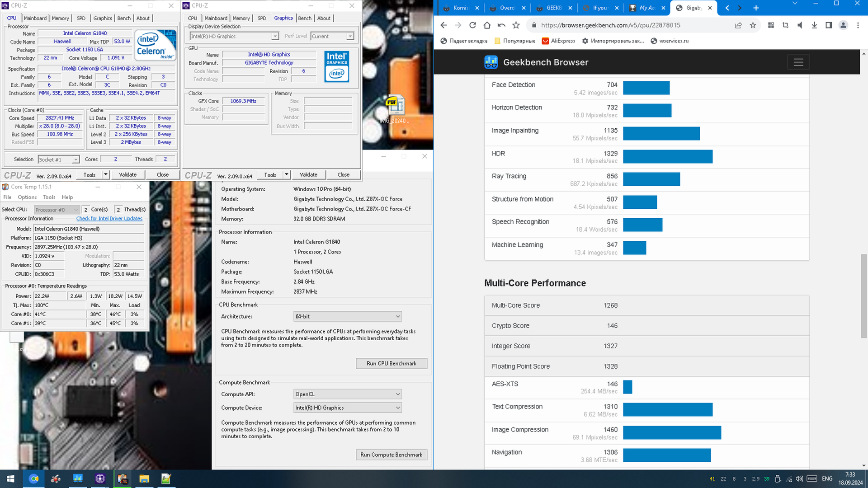This screenshot has height=488, width=868.
Task: Click the volume icon in system tray
Action: tap(799, 479)
